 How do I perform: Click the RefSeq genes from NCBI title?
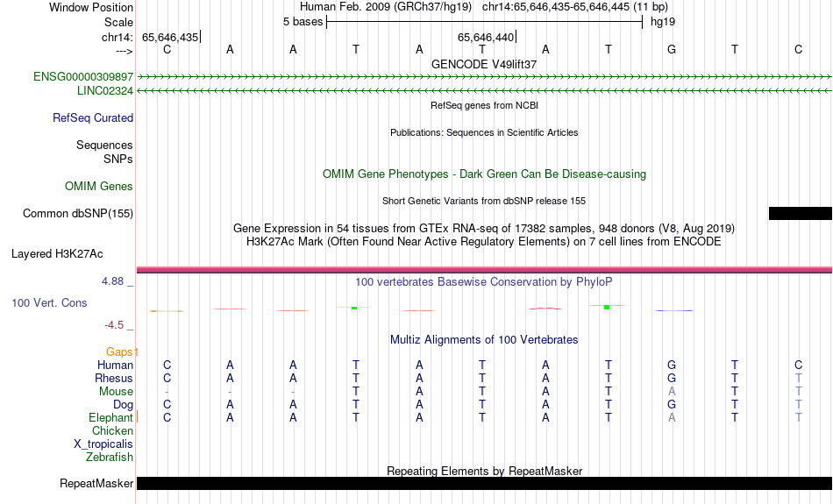pyautogui.click(x=485, y=105)
